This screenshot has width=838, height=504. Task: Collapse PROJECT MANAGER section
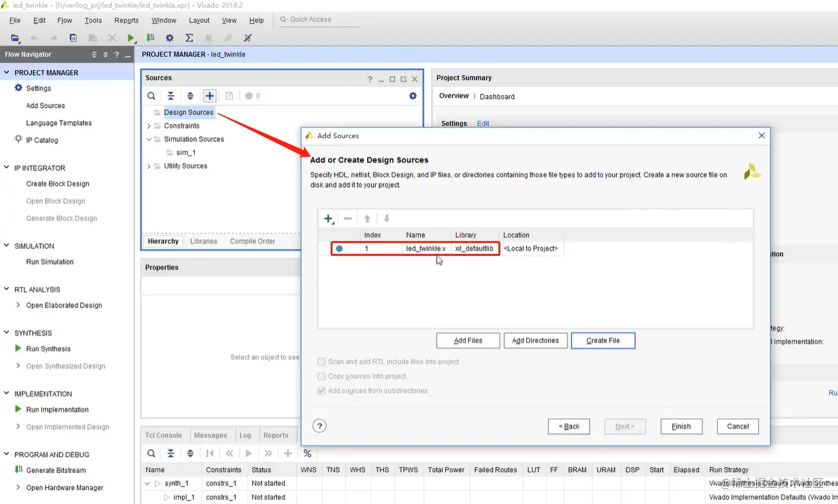tap(6, 73)
